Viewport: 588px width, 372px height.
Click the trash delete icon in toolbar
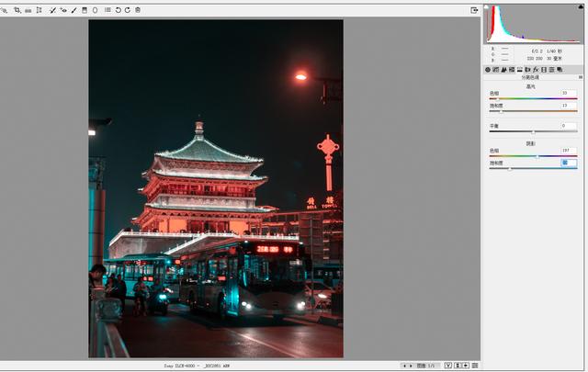tap(138, 10)
